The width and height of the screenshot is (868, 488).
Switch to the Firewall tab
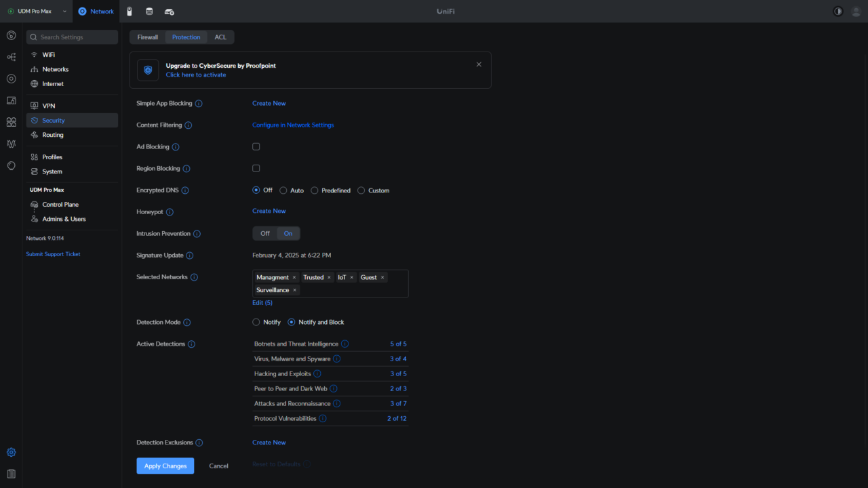pyautogui.click(x=147, y=37)
